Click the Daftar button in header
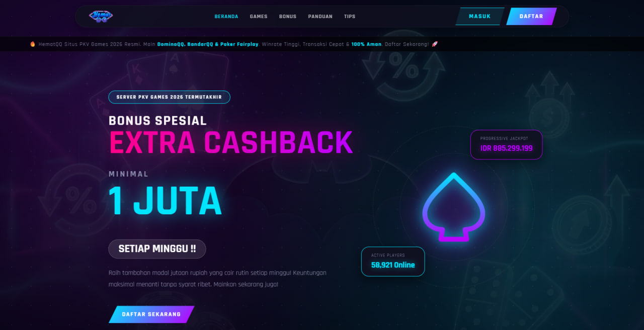644x330 pixels. click(x=531, y=17)
